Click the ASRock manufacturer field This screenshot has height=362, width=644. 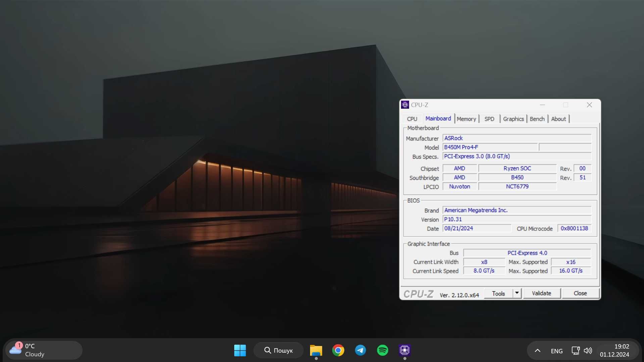[517, 138]
